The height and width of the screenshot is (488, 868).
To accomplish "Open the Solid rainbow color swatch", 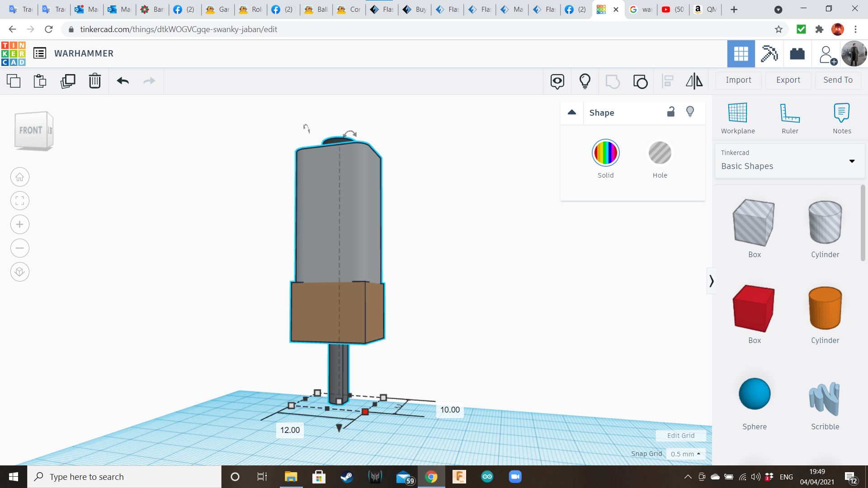I will click(605, 153).
